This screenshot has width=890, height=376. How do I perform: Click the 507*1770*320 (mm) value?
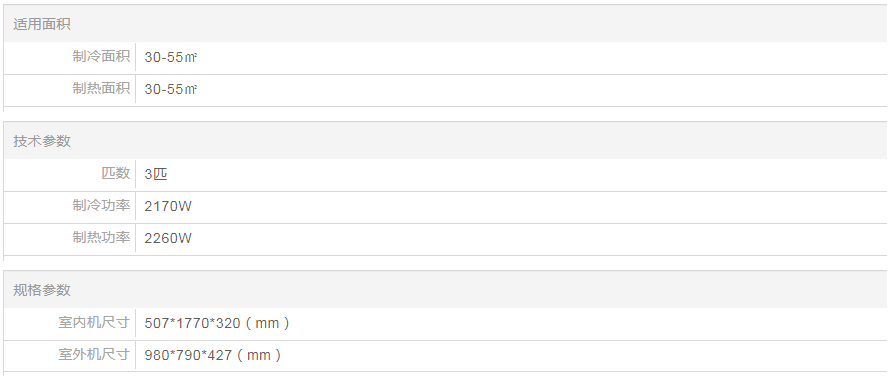tap(217, 323)
